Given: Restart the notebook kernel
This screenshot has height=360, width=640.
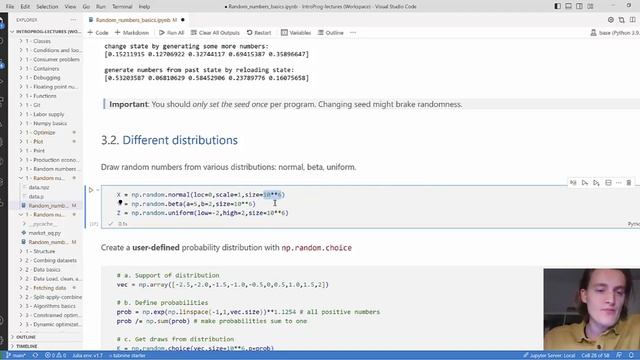Looking at the screenshot, I should tap(259, 33).
